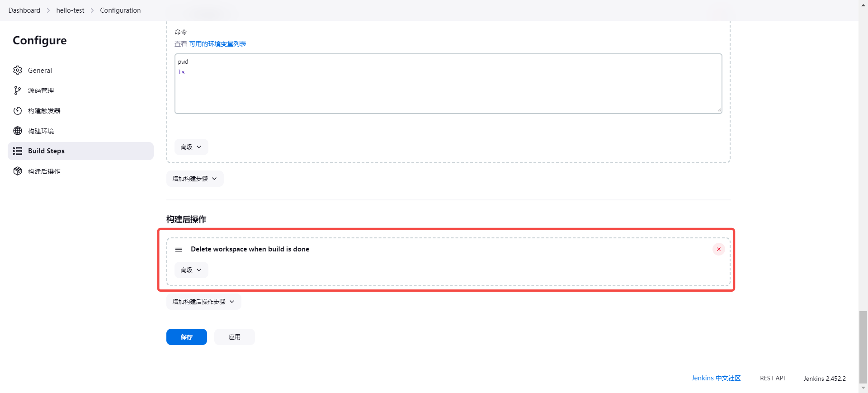This screenshot has height=393, width=868.
Task: Expand 高级 under Delete workspace step
Action: point(191,270)
